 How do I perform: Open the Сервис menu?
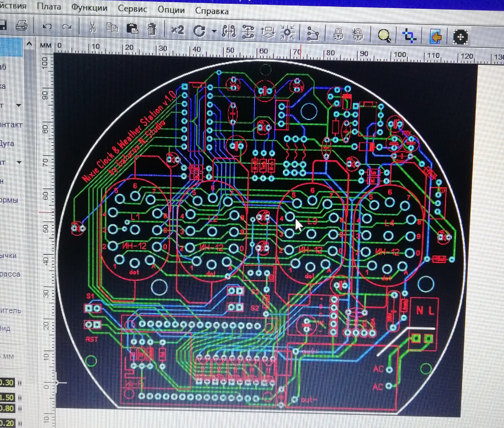pyautogui.click(x=132, y=9)
